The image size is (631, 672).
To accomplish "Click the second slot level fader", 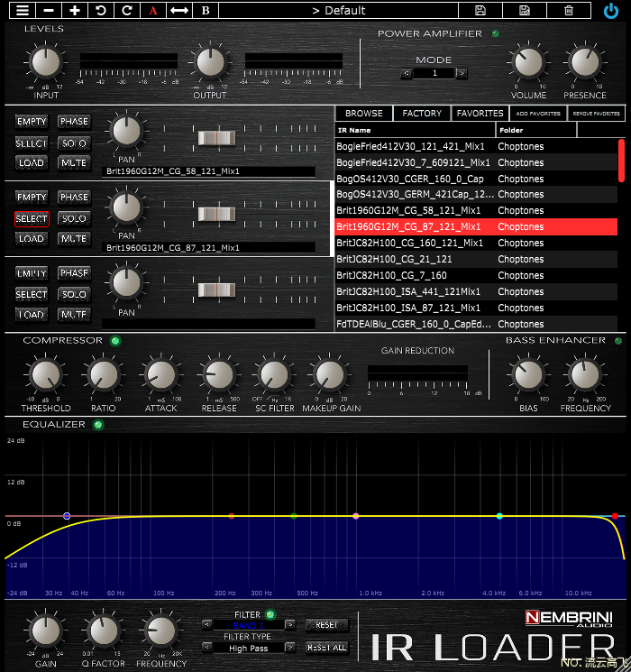I will [x=216, y=215].
